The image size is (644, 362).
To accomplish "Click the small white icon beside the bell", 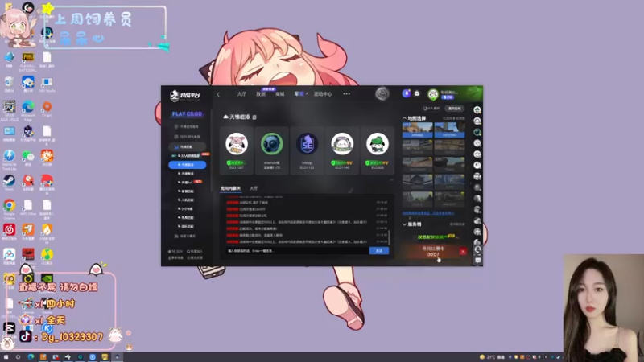I will [417, 93].
